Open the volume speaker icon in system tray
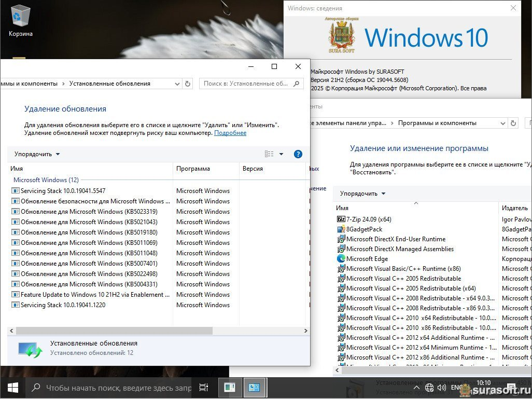The image size is (532, 399). click(x=441, y=388)
